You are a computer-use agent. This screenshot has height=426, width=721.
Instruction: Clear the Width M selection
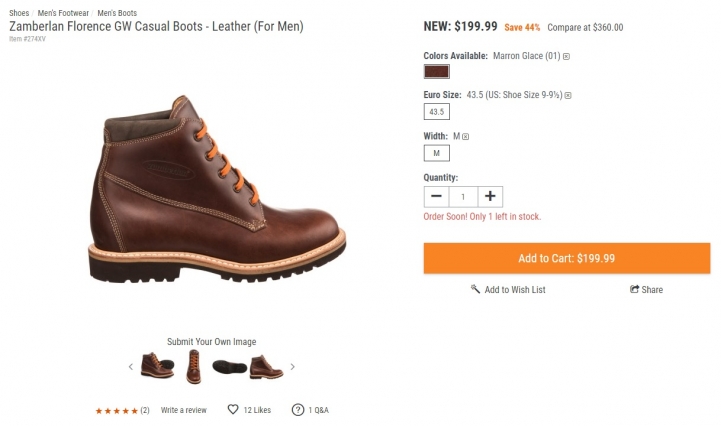[x=466, y=136]
